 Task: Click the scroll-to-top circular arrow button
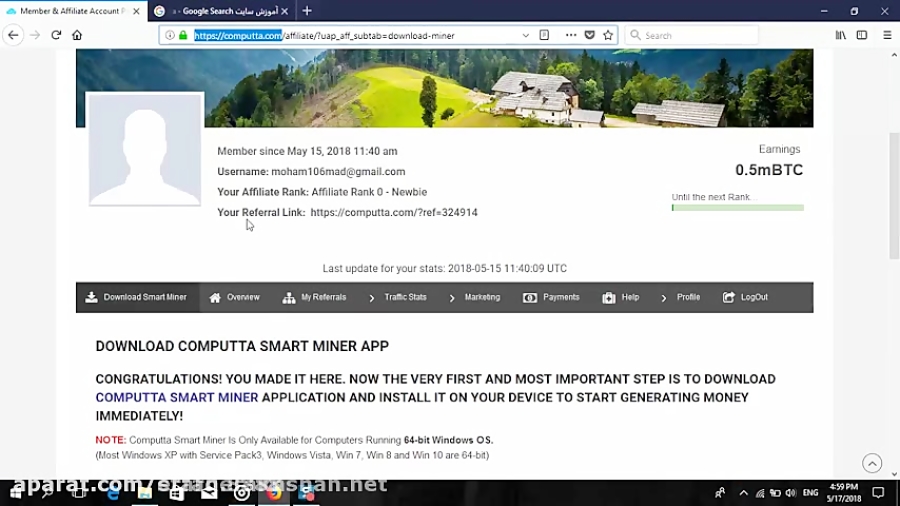coord(872,463)
